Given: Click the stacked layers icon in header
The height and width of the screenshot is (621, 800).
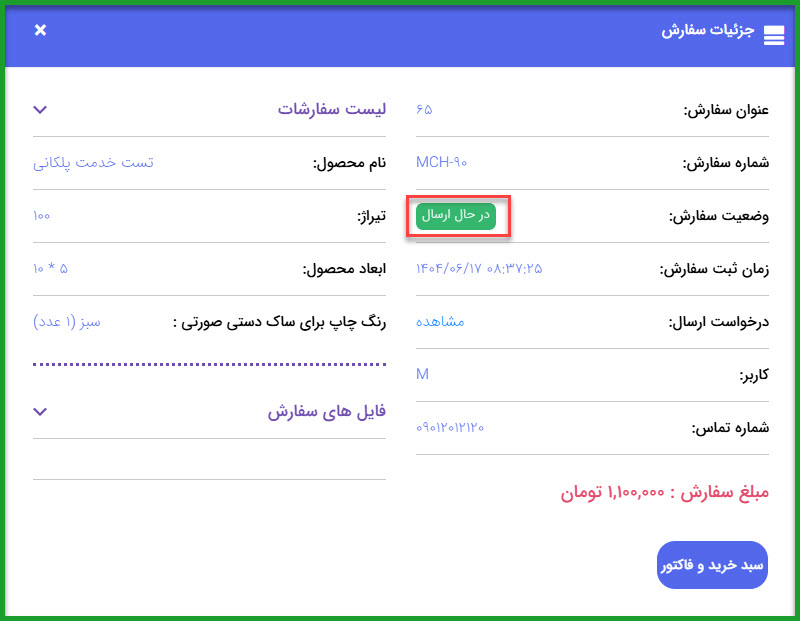Looking at the screenshot, I should [774, 36].
